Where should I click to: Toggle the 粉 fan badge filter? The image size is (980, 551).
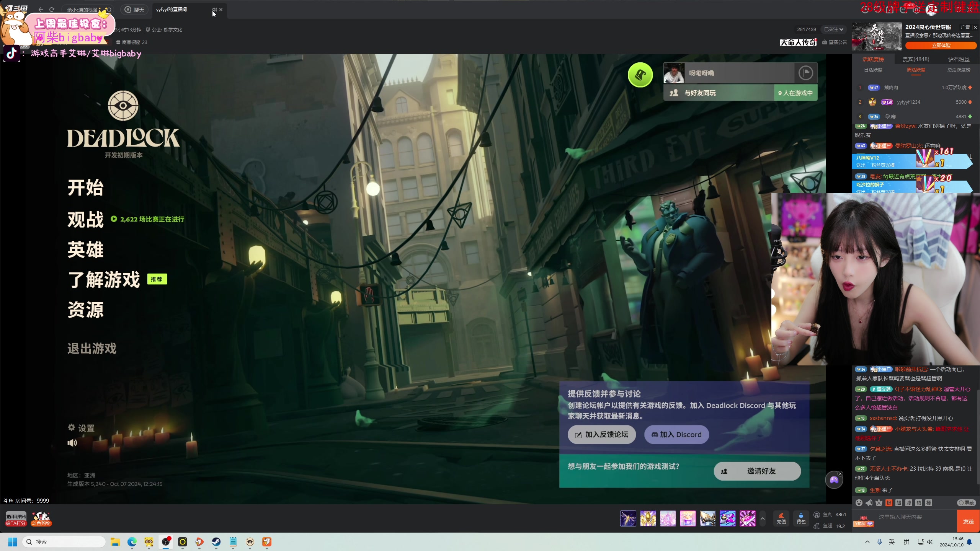coord(889,503)
